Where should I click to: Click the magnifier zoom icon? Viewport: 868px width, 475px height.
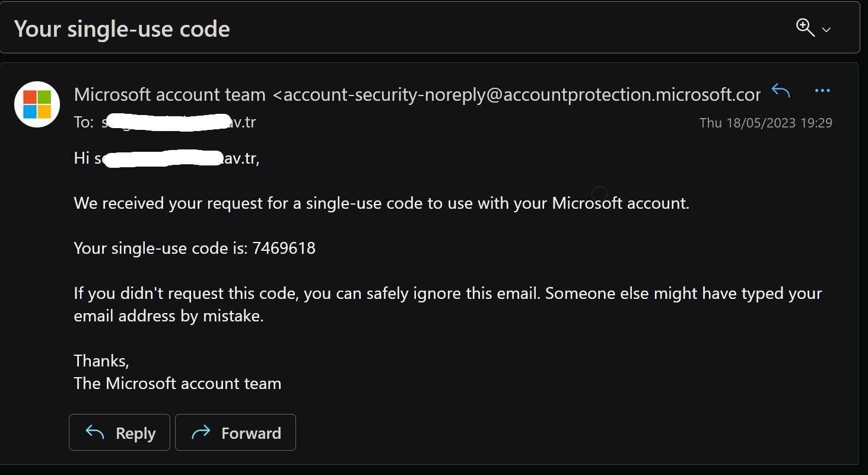[x=805, y=27]
